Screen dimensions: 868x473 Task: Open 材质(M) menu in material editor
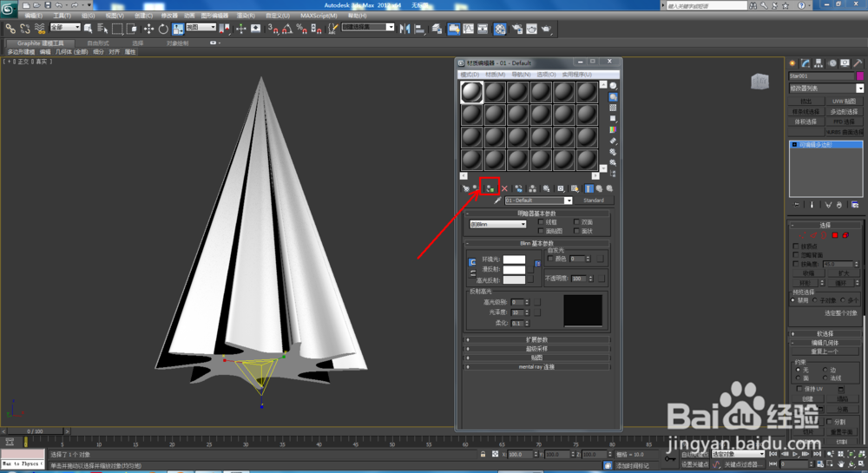tap(495, 74)
